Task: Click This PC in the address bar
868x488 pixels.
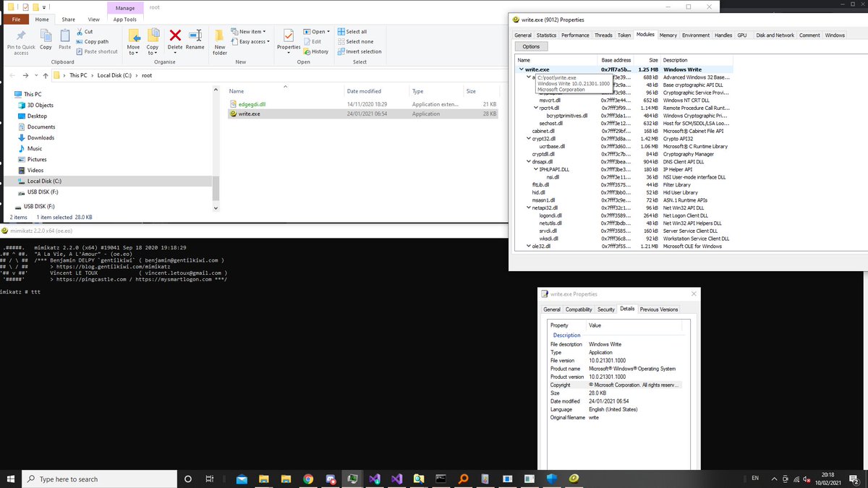Action: (80, 75)
